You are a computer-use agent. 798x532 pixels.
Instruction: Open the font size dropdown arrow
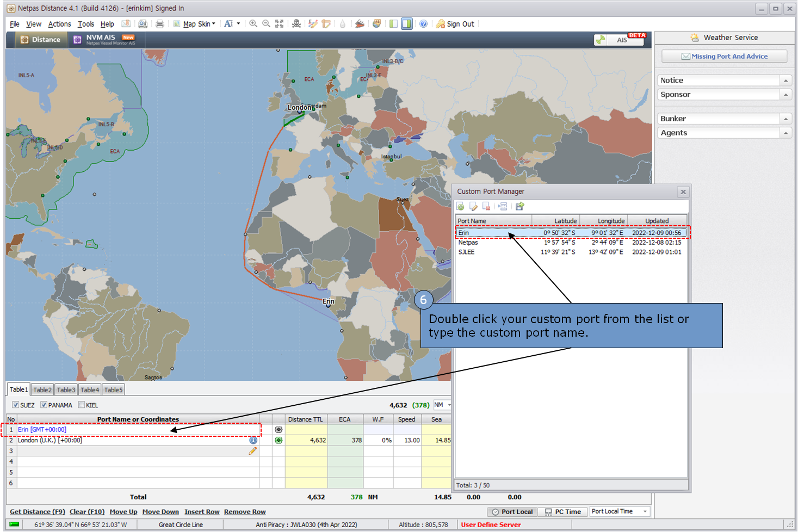point(238,24)
